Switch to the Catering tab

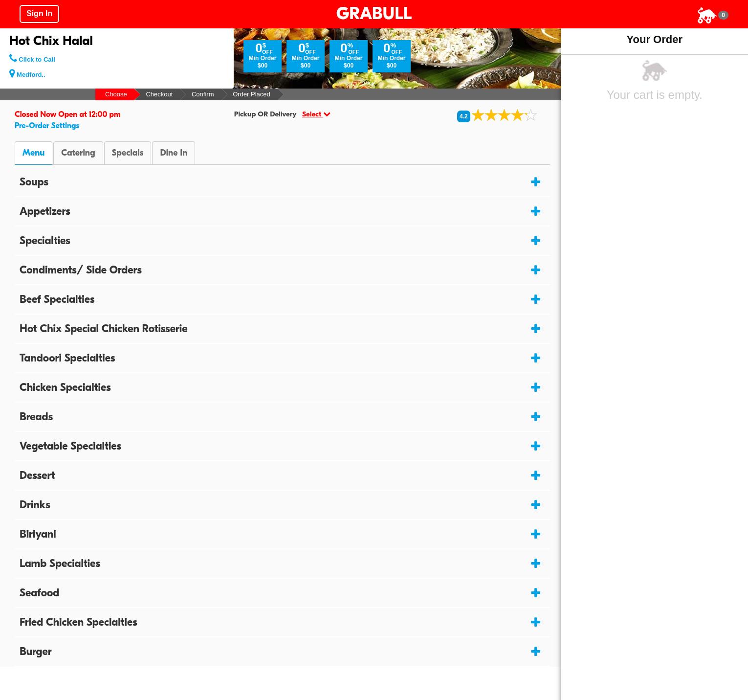[78, 153]
